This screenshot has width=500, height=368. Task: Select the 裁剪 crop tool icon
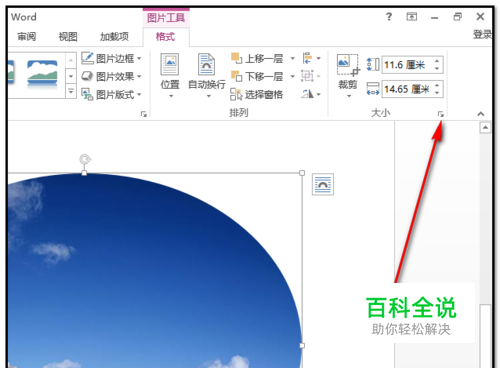348,65
